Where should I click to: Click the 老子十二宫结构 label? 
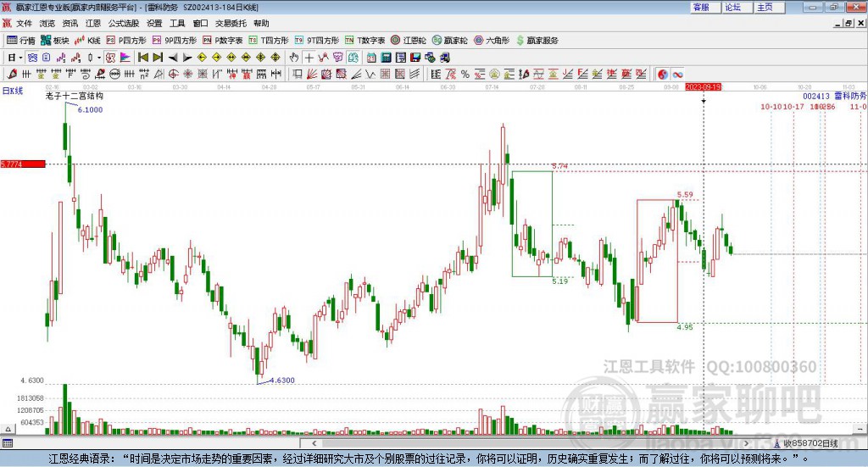[75, 96]
